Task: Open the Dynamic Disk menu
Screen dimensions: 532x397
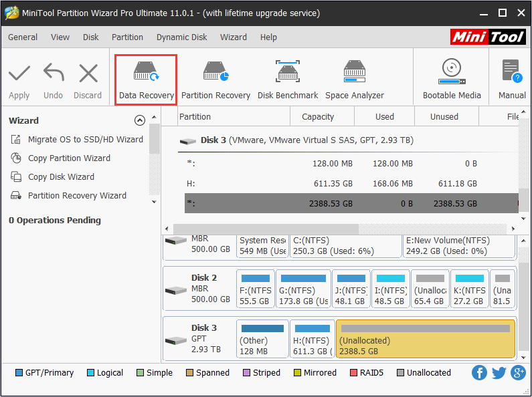Action: [x=181, y=37]
